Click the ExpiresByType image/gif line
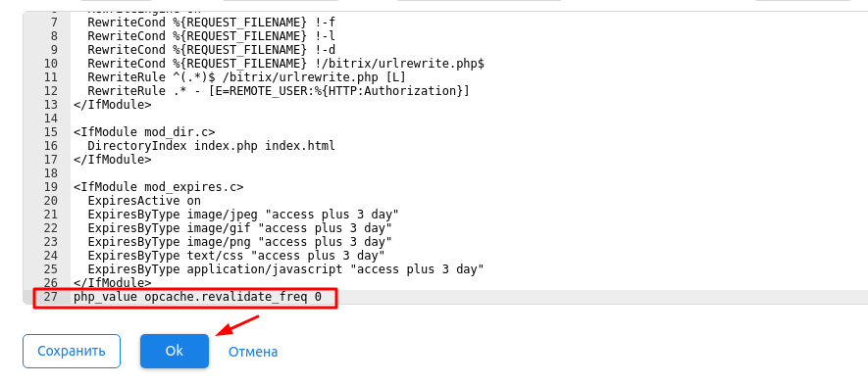868x385 pixels. [x=239, y=228]
